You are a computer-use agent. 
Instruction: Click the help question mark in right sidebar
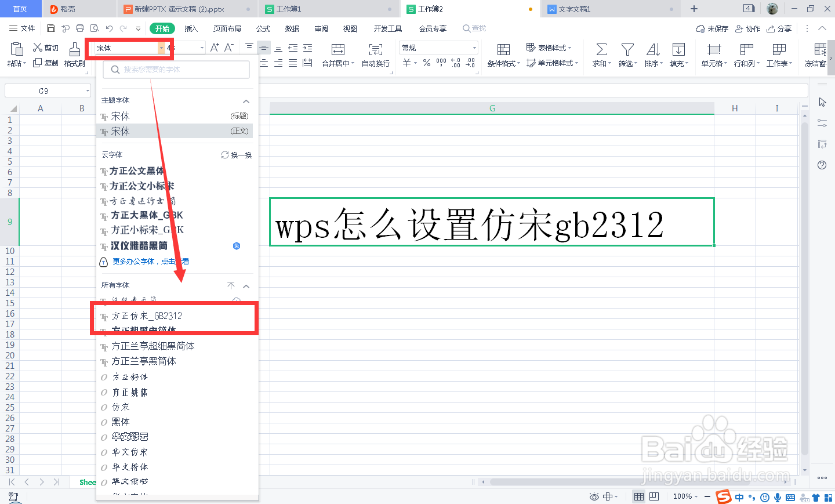[x=822, y=165]
